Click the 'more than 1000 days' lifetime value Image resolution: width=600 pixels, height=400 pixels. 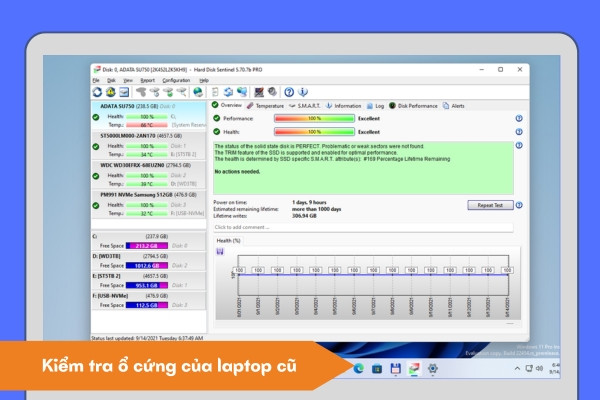click(x=316, y=209)
